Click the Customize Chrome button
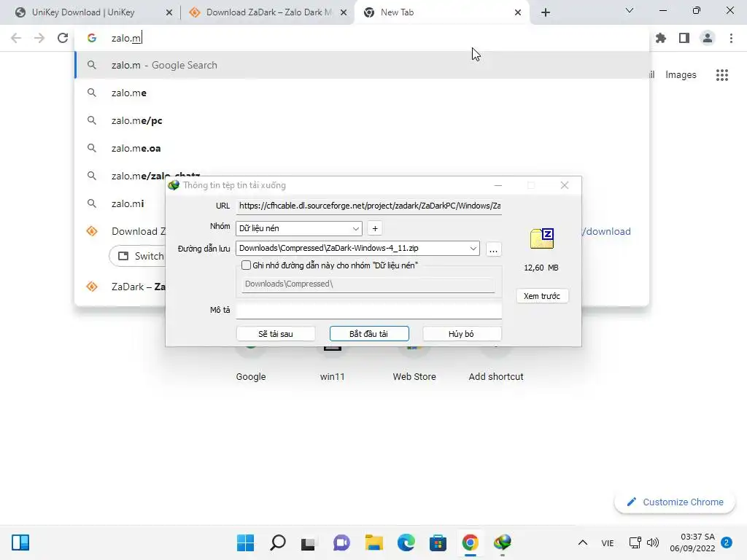 point(675,502)
